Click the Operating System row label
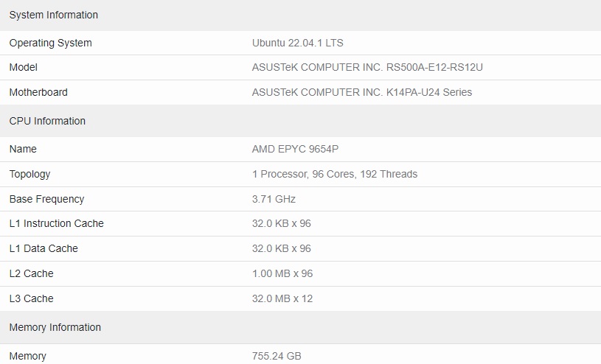The height and width of the screenshot is (364, 601). (51, 43)
